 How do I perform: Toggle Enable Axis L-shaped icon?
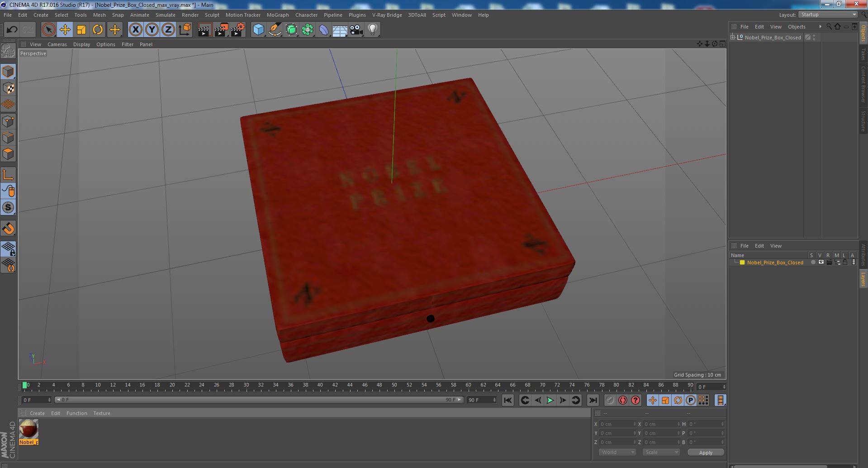click(8, 175)
